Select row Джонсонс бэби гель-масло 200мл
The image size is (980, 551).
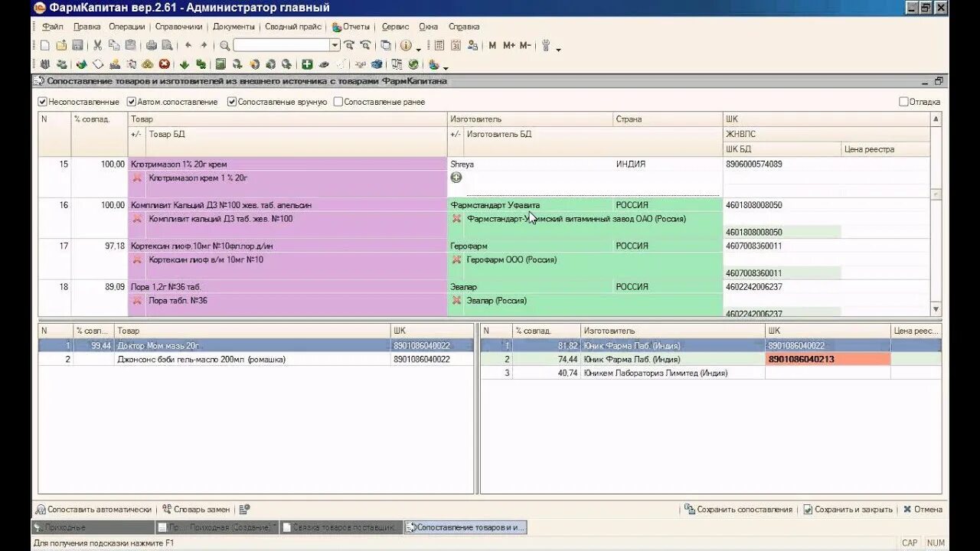256,360
